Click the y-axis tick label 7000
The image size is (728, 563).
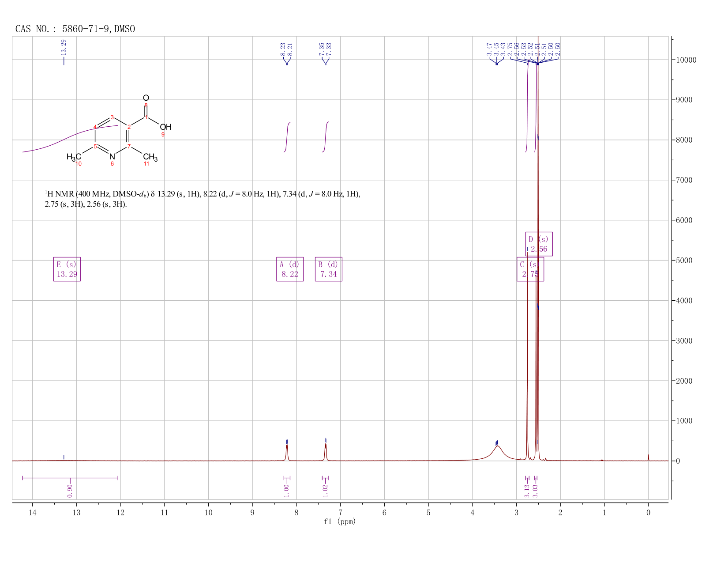pos(684,180)
